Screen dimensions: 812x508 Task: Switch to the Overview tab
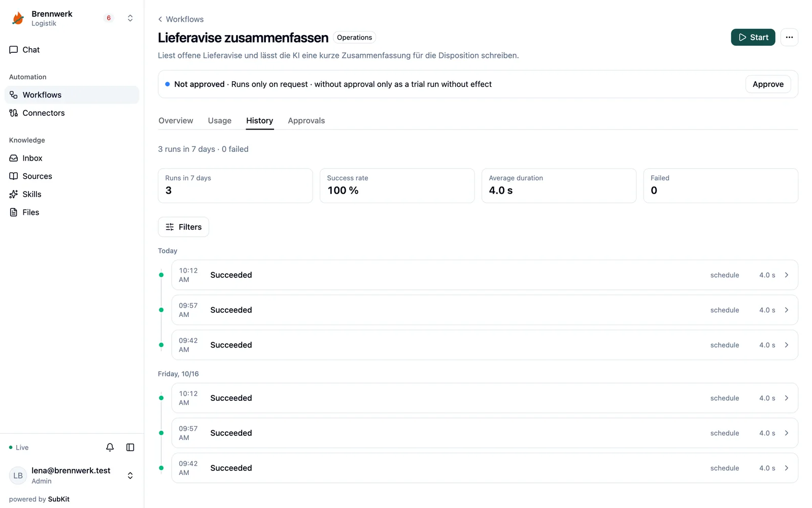(x=176, y=121)
